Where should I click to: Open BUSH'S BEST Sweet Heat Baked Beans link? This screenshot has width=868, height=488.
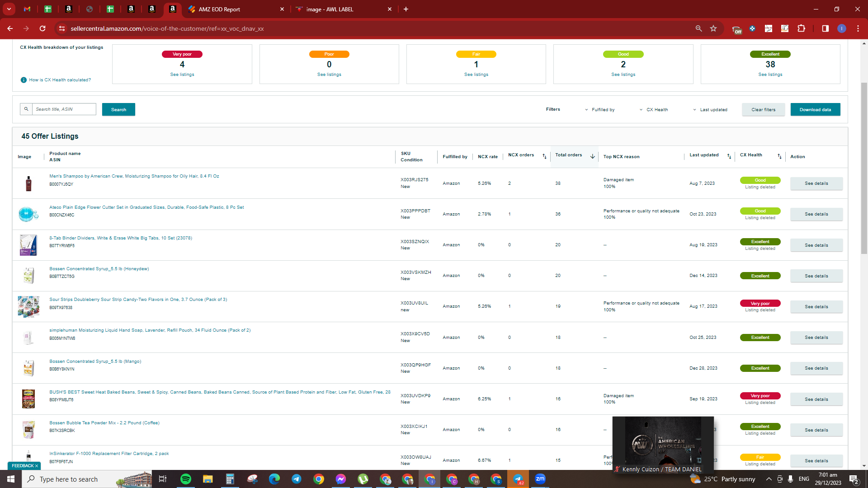[220, 392]
